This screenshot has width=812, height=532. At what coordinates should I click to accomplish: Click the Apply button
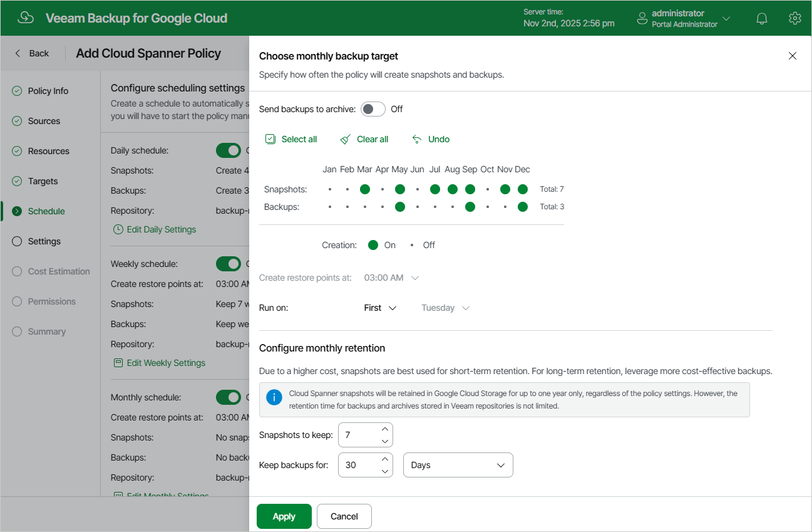pyautogui.click(x=284, y=516)
